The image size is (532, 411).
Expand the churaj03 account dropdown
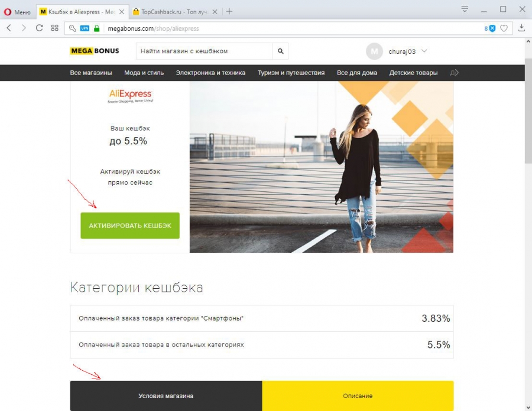(424, 51)
